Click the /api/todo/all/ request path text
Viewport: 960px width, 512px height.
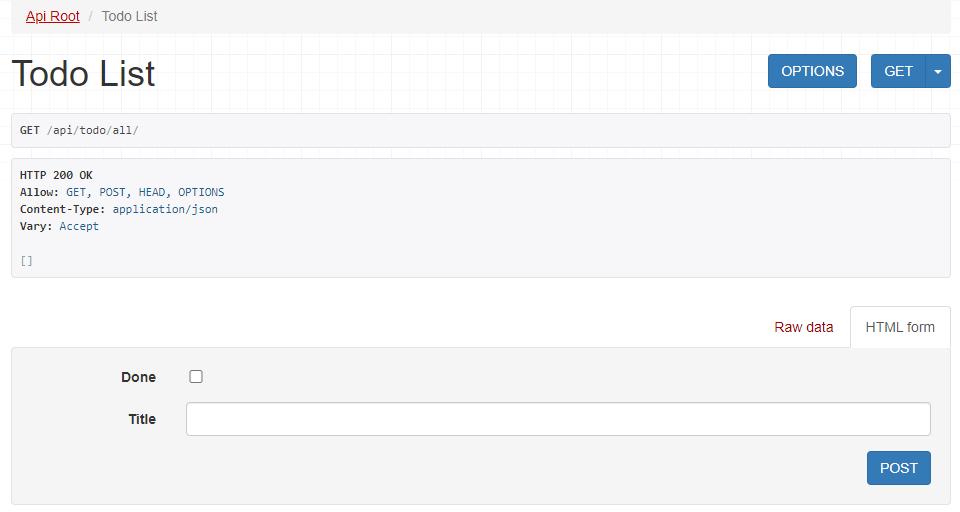click(x=92, y=130)
